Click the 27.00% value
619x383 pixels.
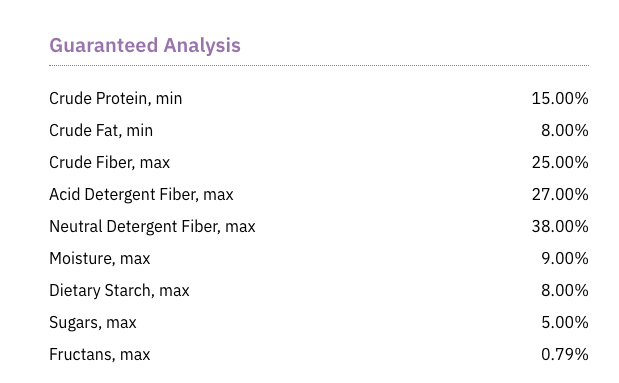click(x=560, y=194)
